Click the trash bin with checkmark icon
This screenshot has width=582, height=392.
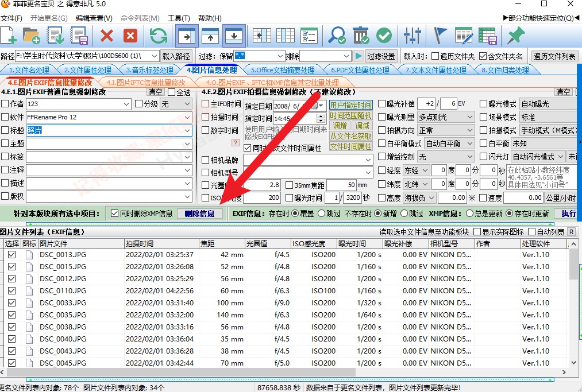coord(360,36)
